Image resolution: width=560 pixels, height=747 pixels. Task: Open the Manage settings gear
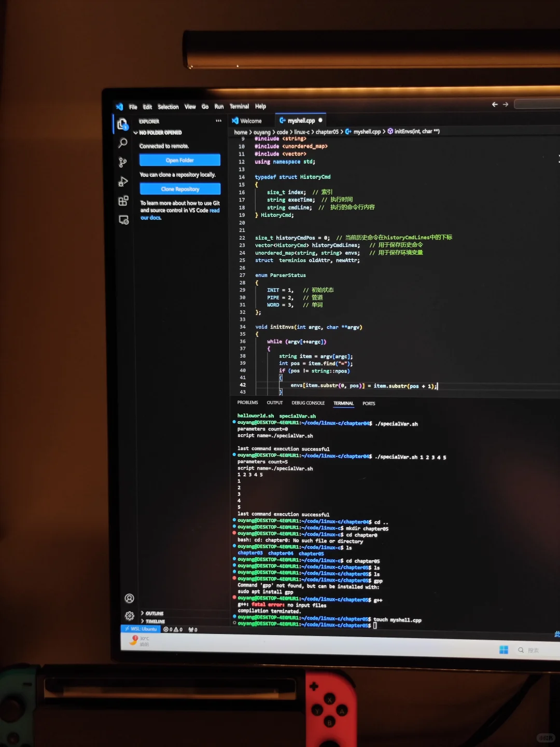129,616
